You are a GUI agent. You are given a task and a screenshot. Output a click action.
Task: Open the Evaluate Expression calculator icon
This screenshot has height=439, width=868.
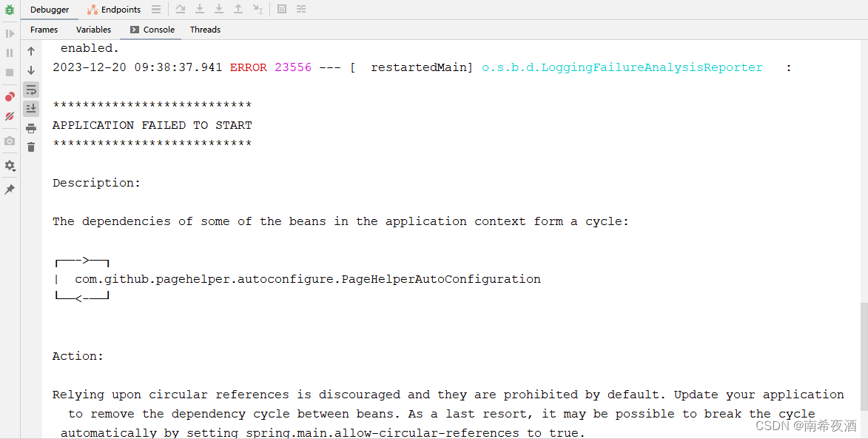point(282,8)
